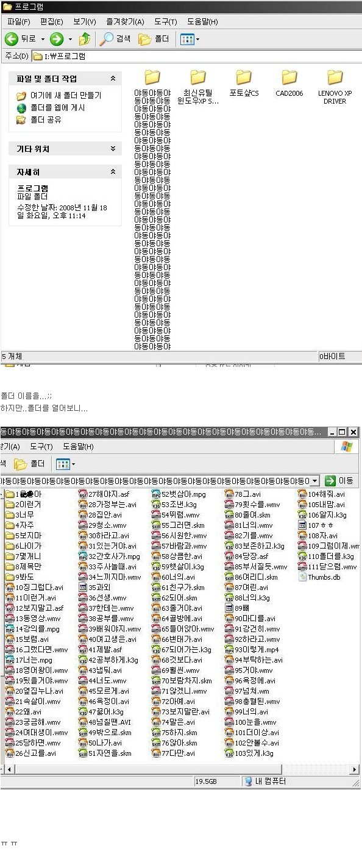362x868 pixels.
Task: Go up one folder level icon
Action: pyautogui.click(x=85, y=39)
